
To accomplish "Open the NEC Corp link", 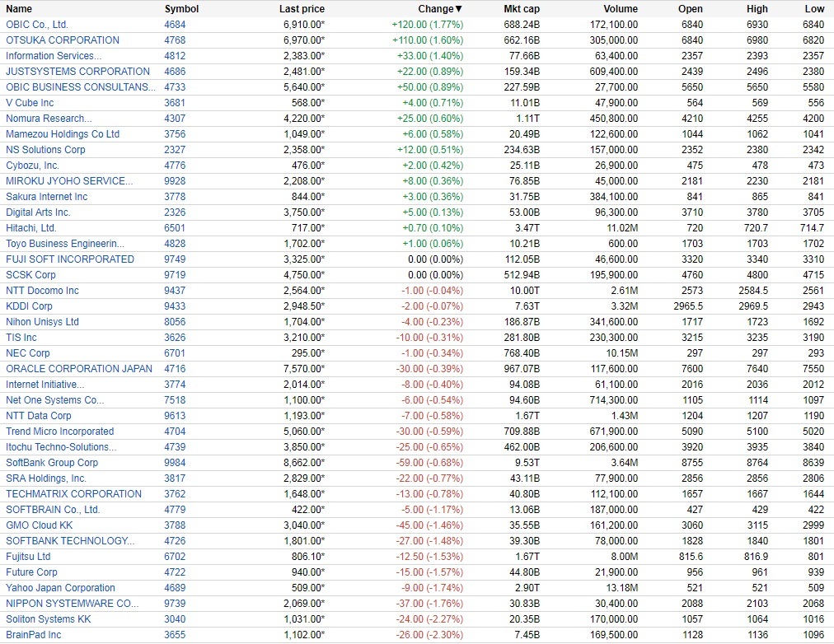I will click(x=28, y=353).
